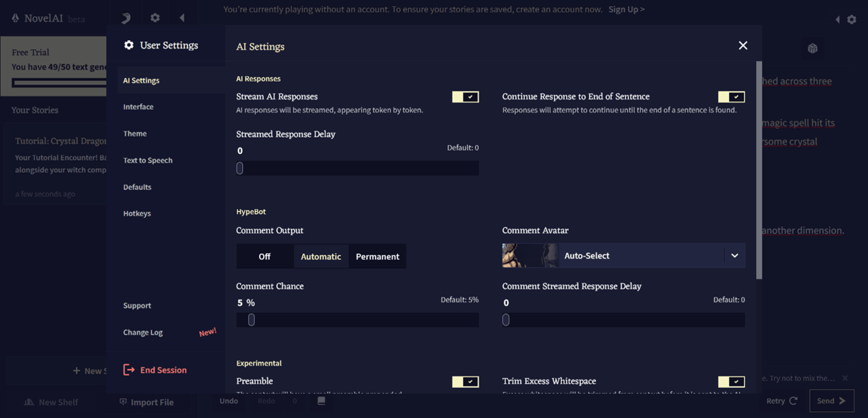
Task: Open the right panel settings gear icon
Action: point(852,20)
